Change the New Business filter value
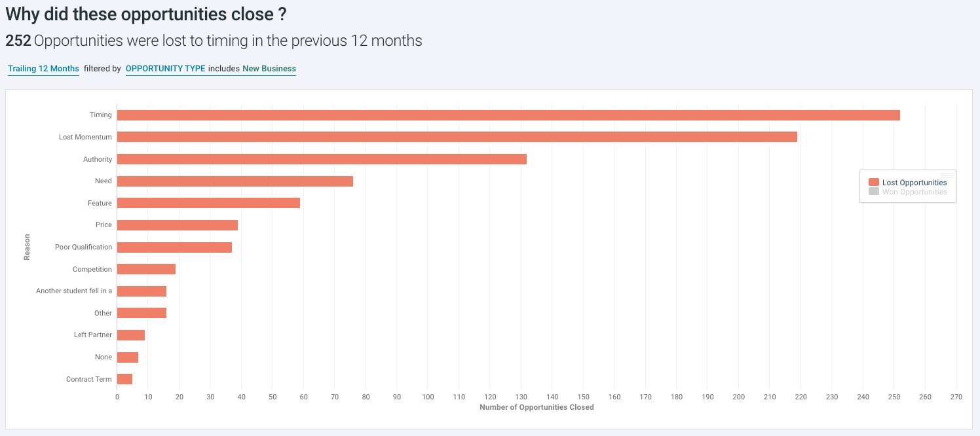The height and width of the screenshot is (436, 980). click(x=269, y=69)
